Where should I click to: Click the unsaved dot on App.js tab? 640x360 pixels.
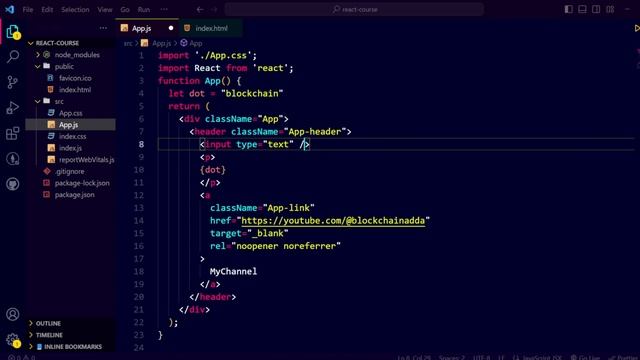(171, 28)
